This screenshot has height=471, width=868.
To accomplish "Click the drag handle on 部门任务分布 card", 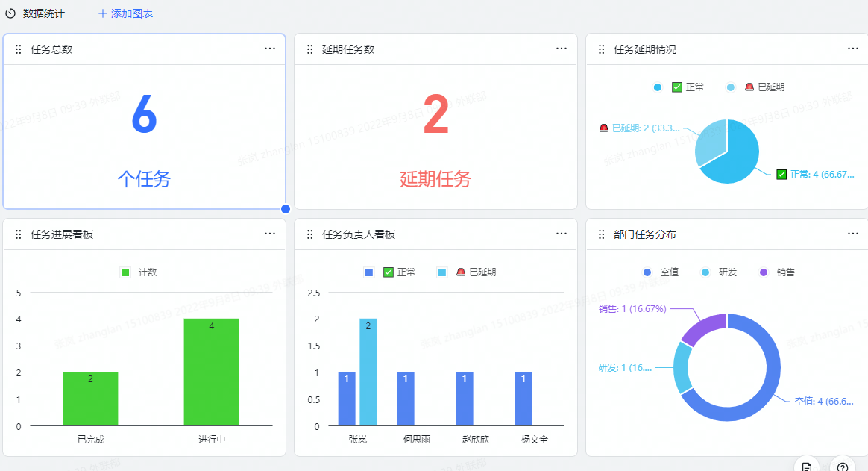I will tap(601, 234).
